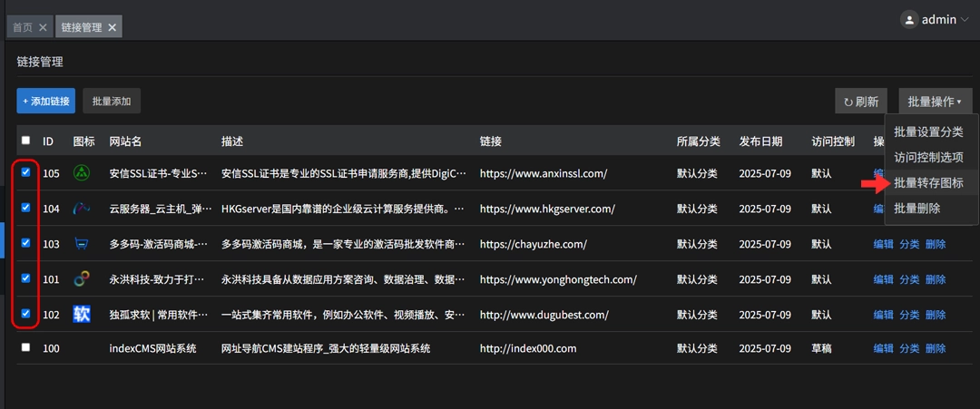Click the admin user avatar icon
Screen dimensions: 980x409
tap(908, 19)
